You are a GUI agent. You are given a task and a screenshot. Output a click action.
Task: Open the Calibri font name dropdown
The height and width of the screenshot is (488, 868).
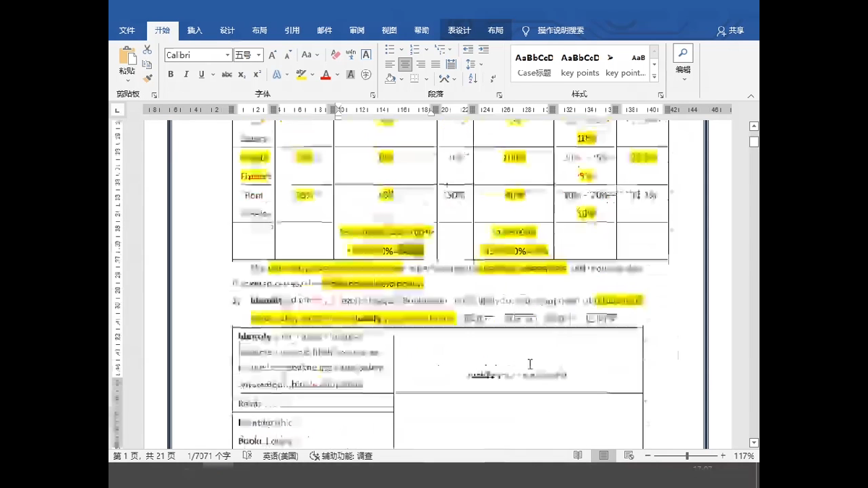coord(227,55)
